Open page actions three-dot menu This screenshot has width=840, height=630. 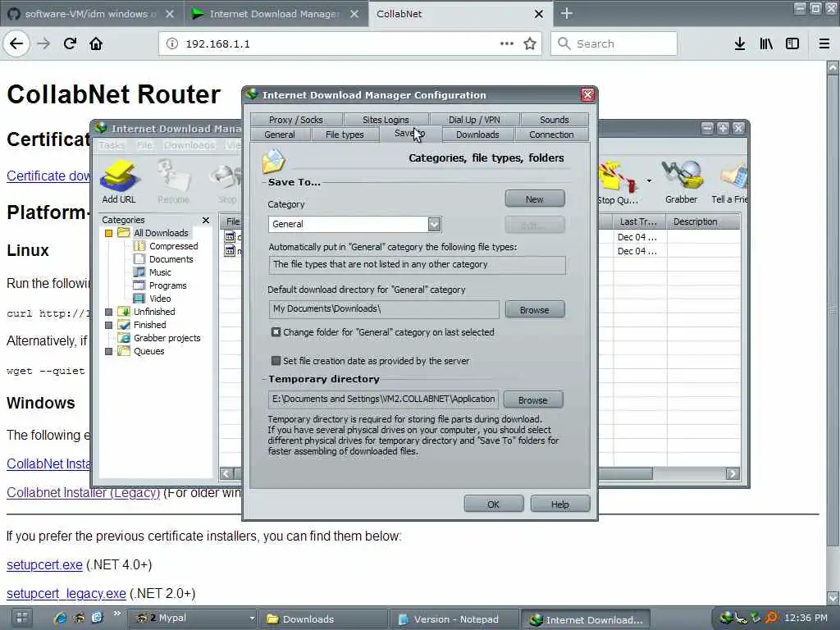[x=507, y=43]
